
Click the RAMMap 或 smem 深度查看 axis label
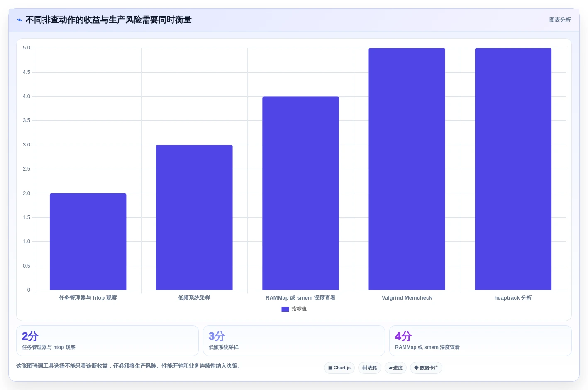pyautogui.click(x=300, y=298)
